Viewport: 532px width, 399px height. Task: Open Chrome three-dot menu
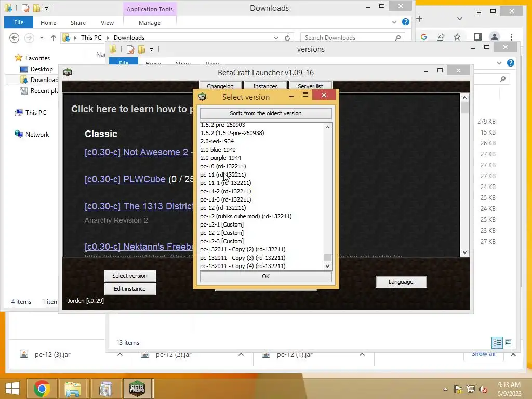(x=511, y=37)
